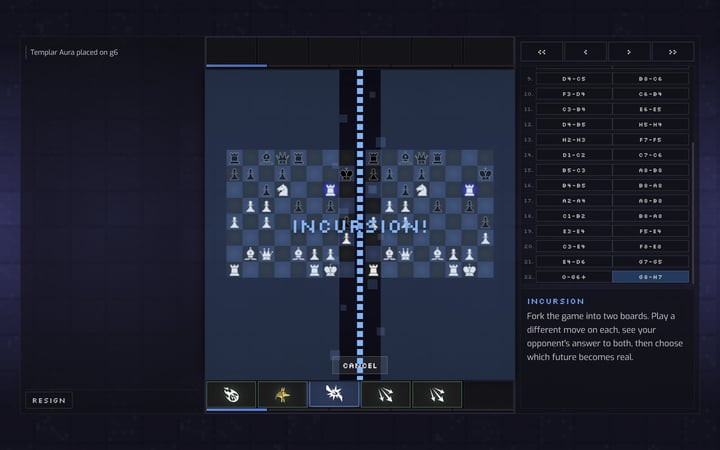Click the 'Templar Aura placed on g6' log entry
Viewport: 720px width, 450px height.
point(74,52)
